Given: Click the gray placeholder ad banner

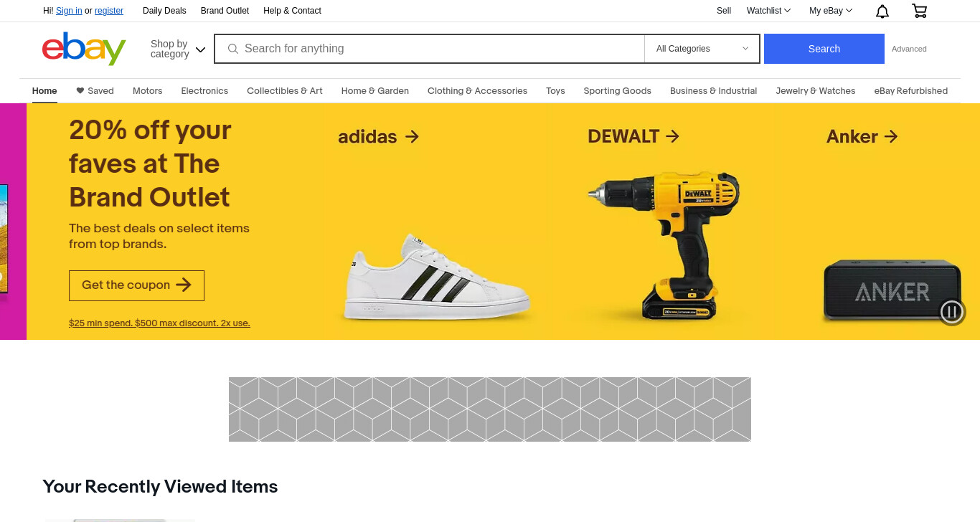Looking at the screenshot, I should (490, 409).
